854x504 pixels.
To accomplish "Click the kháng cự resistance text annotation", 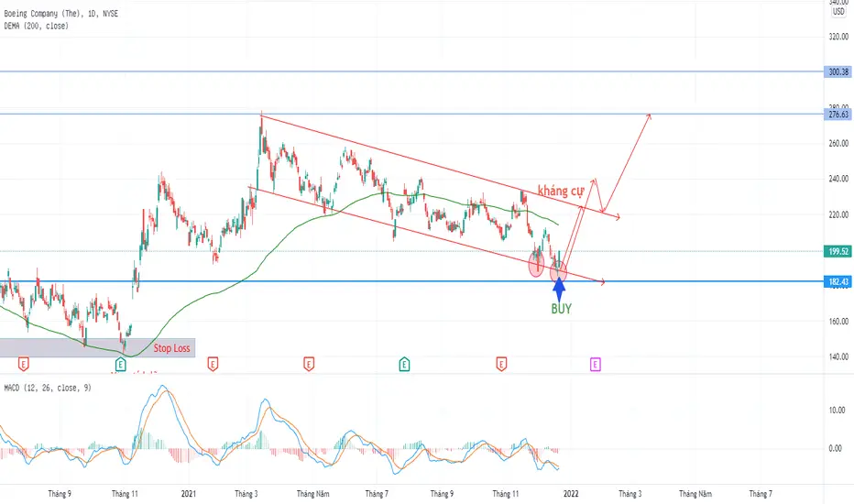I will 561,191.
